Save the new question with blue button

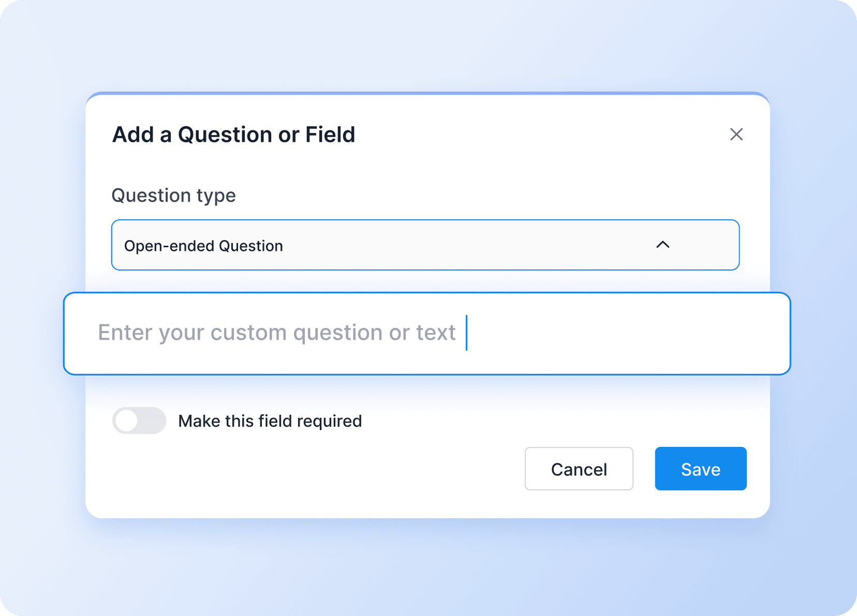coord(700,469)
